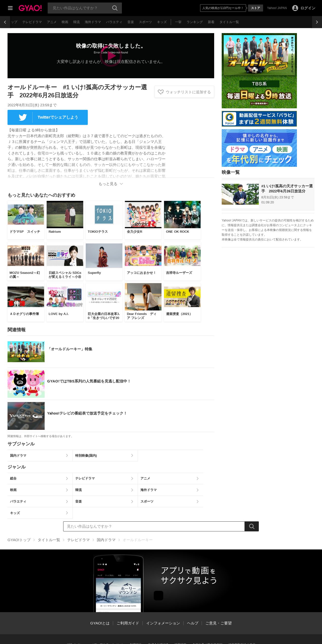Open テレビドラマ genre row in list
322x644 pixels.
point(105,478)
